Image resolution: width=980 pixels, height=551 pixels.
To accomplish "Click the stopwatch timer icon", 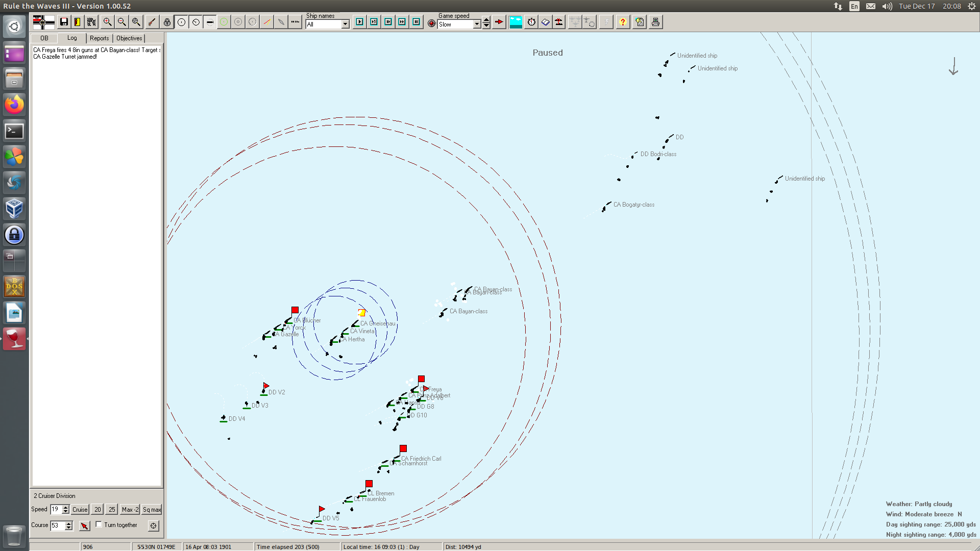I will (x=531, y=22).
